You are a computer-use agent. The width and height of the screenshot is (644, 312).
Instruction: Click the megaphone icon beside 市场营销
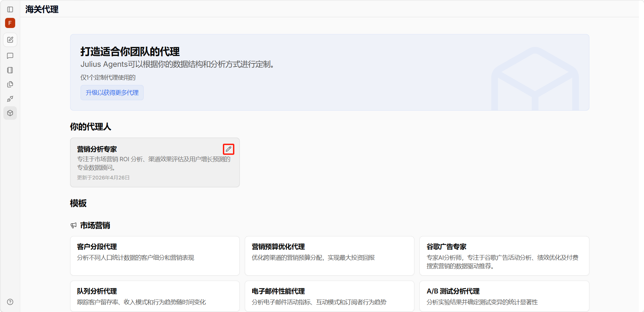pos(74,225)
